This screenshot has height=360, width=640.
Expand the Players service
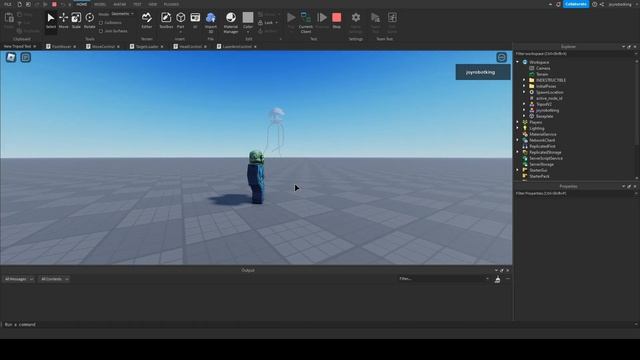tap(518, 122)
